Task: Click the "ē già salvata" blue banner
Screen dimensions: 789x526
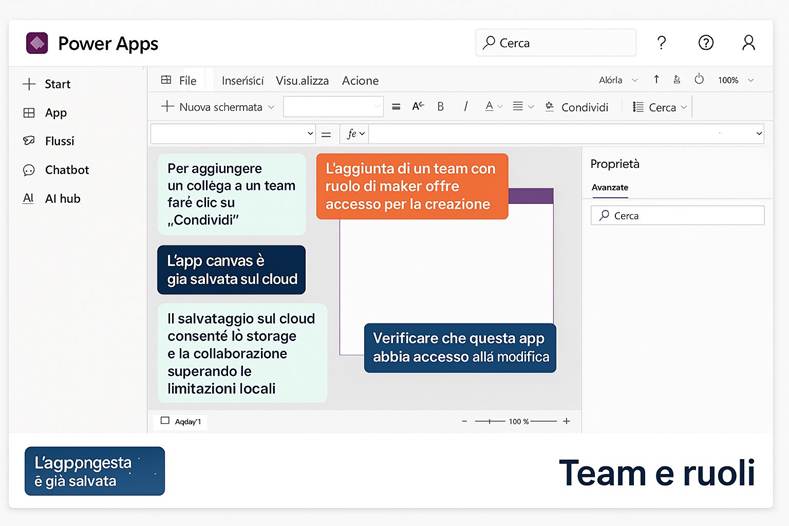Action: [95, 471]
